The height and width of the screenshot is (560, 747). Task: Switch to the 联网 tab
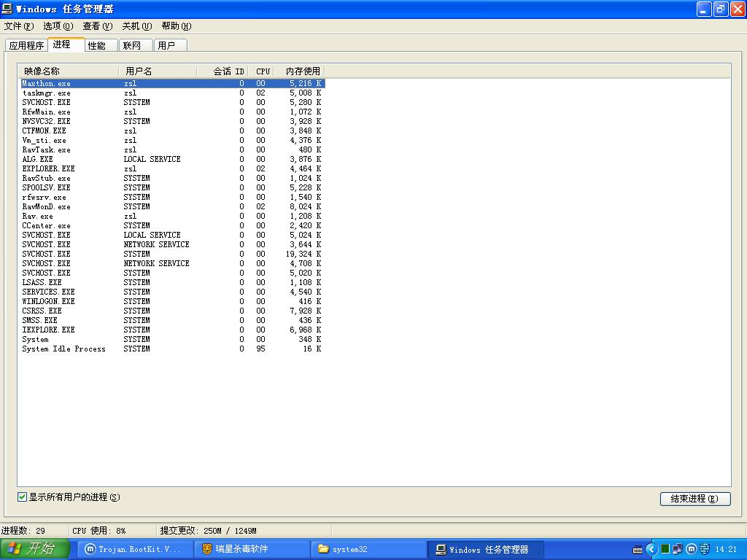(x=136, y=45)
